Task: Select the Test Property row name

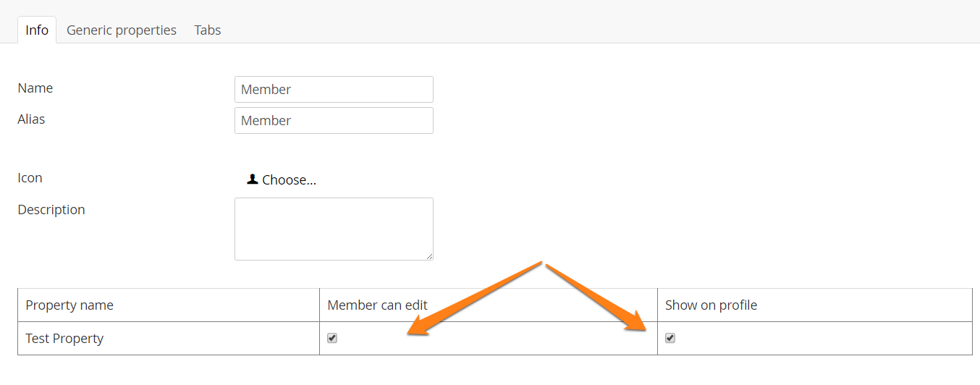Action: tap(64, 338)
